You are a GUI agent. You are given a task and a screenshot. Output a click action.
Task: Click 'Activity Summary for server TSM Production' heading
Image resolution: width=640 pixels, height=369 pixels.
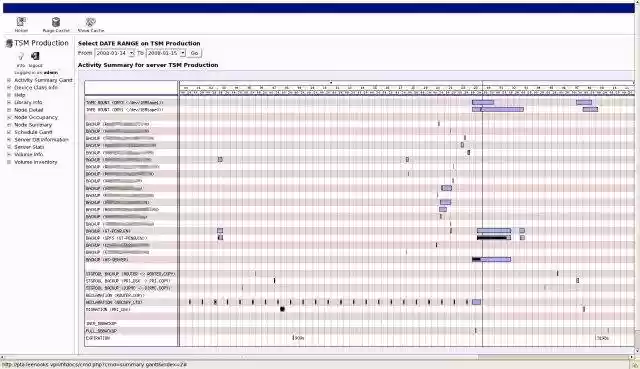point(148,65)
